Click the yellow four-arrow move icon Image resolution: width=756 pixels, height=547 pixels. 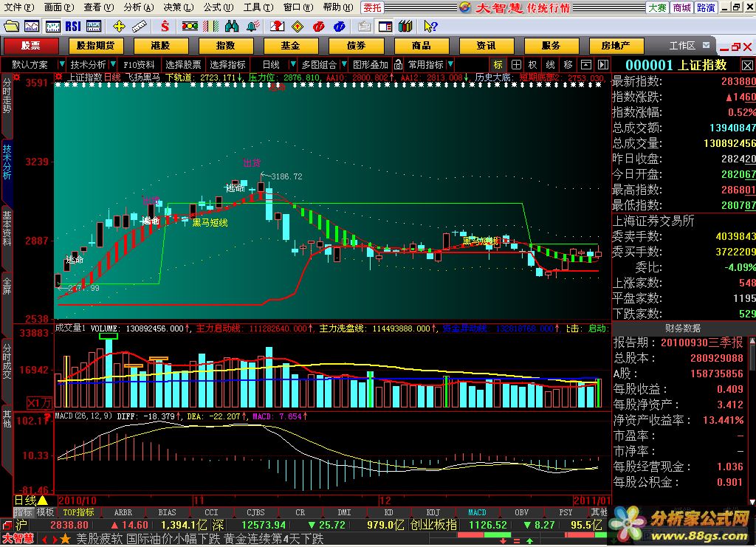point(119,26)
